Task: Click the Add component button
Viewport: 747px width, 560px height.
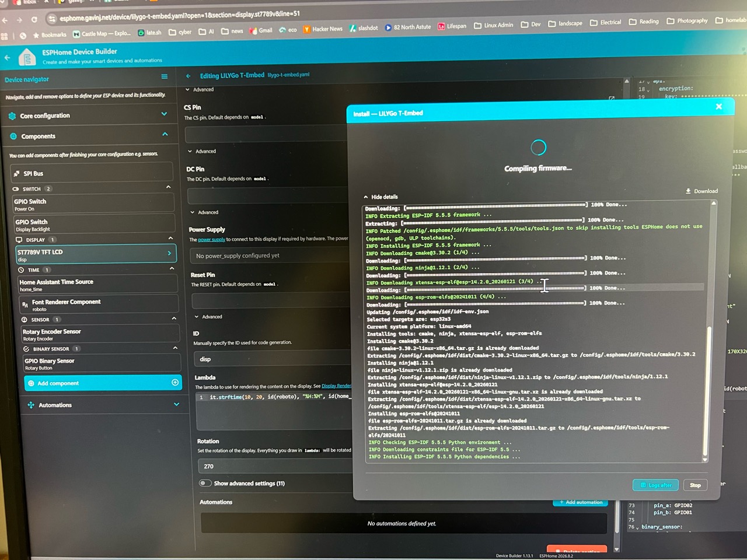Action: [103, 383]
